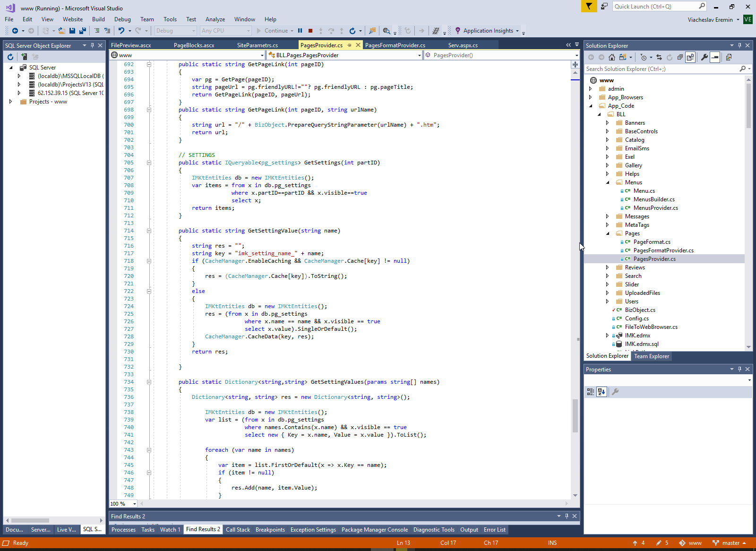
Task: Open Solution Explorer Properties wrench icon
Action: point(704,57)
